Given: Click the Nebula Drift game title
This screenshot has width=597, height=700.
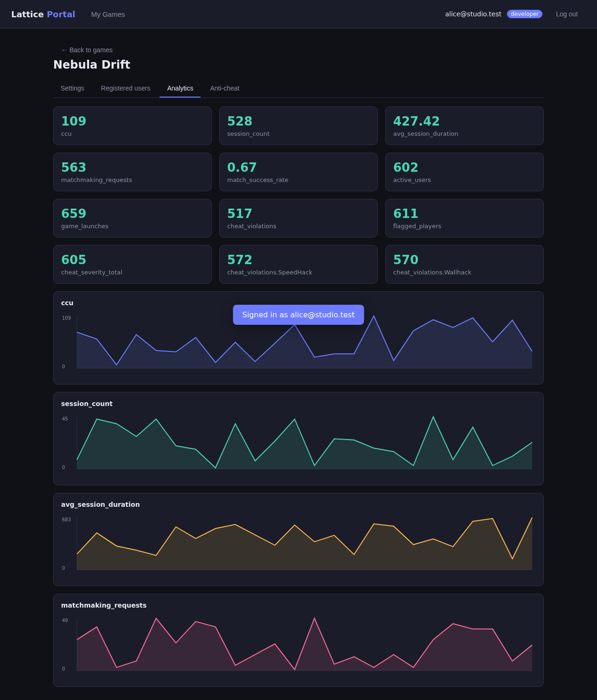Looking at the screenshot, I should [x=91, y=64].
